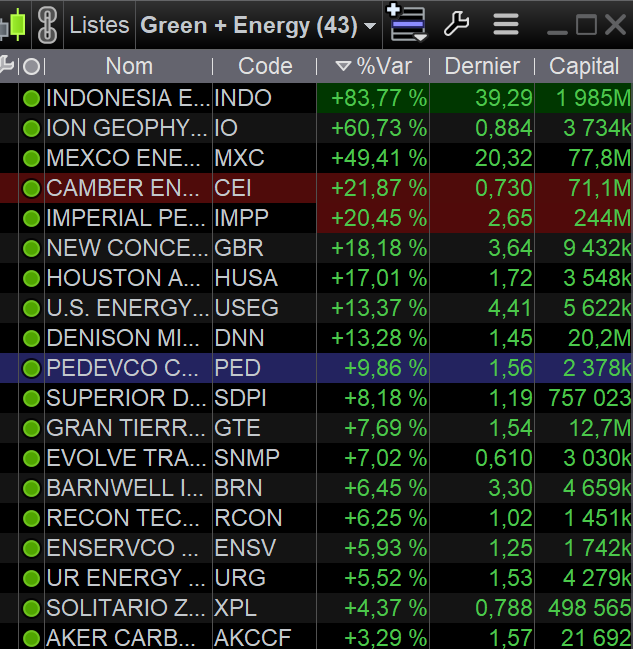Click green status dot of RECON TEC...
The width and height of the screenshot is (633, 649).
31,519
